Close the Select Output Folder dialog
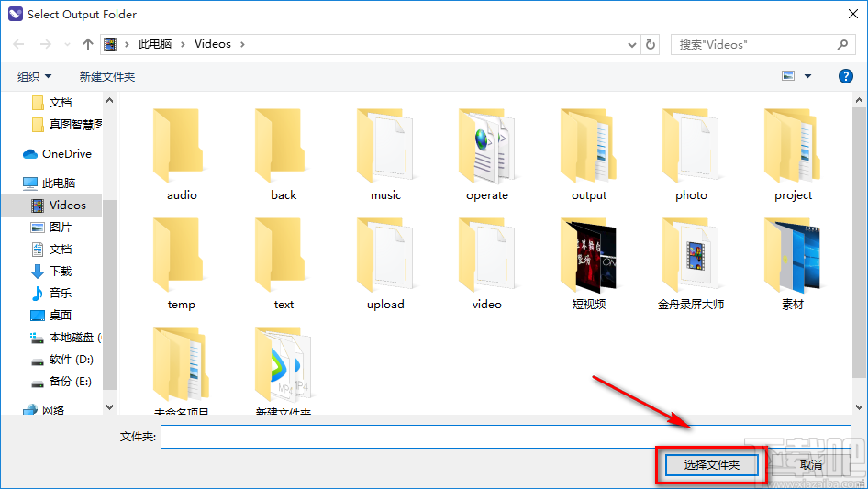 [853, 14]
